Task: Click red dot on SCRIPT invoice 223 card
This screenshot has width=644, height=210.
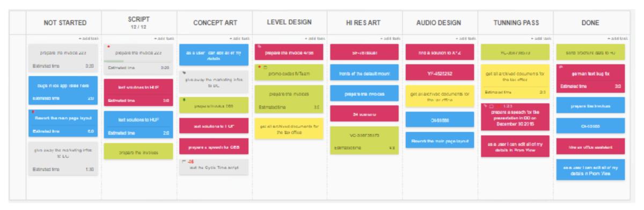Action: [109, 47]
